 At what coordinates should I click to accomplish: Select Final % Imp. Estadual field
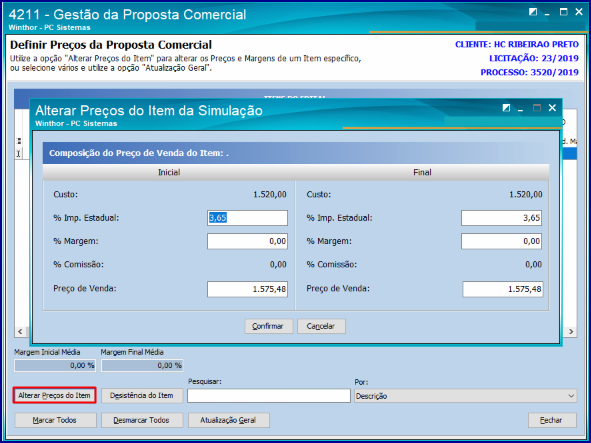click(x=501, y=218)
